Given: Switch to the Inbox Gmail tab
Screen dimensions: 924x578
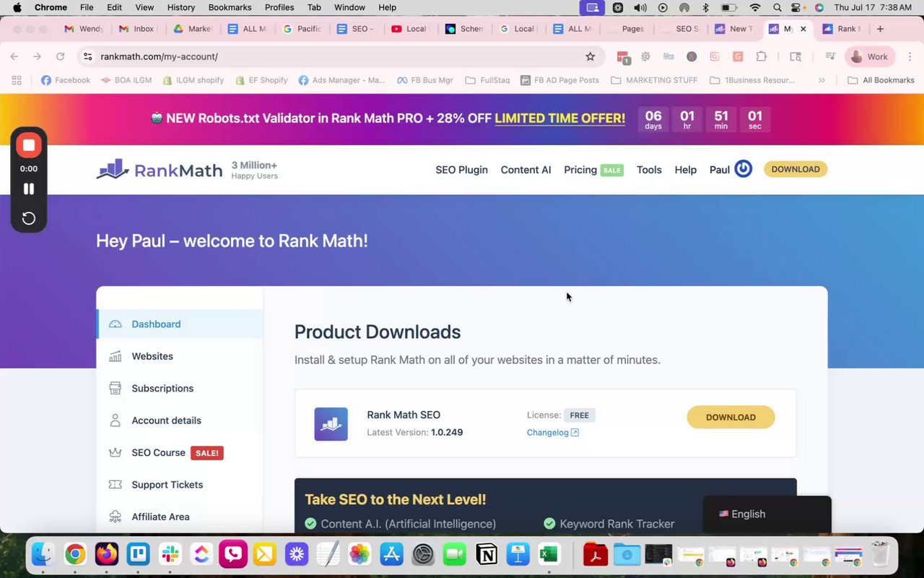Looking at the screenshot, I should (136, 29).
